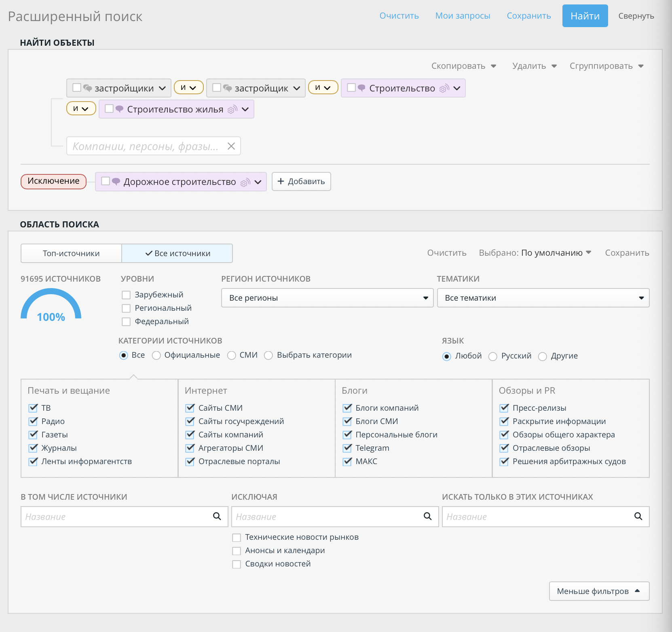
Task: Click the speech bubble icon on застройщики tag
Action: coord(87,88)
